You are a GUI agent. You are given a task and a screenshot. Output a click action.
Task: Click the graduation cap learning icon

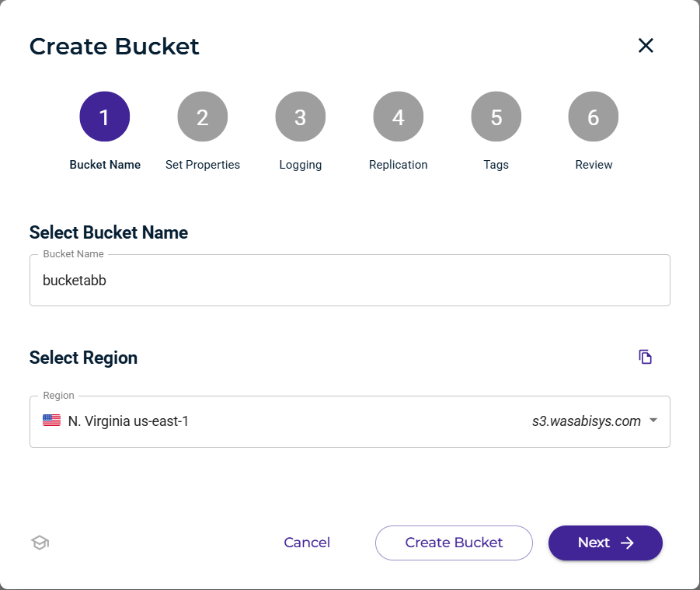pos(39,543)
